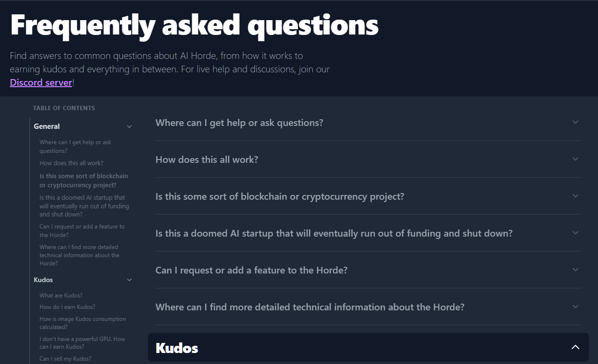Click chevron beside doomed AI startup question
The width and height of the screenshot is (598, 364).
click(575, 233)
